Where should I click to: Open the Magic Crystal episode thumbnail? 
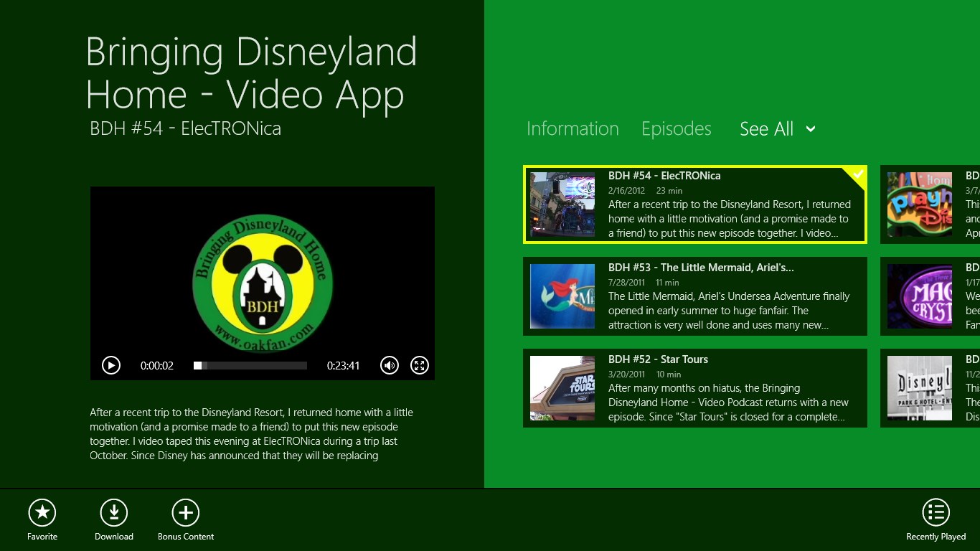(x=920, y=296)
